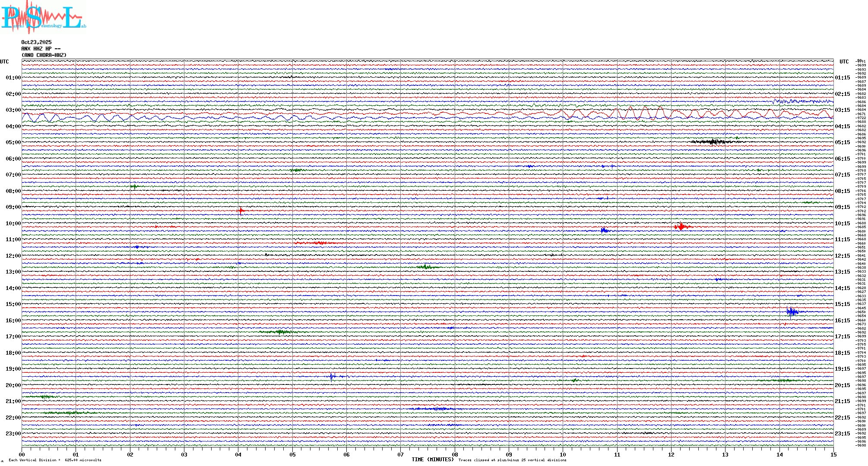This screenshot has width=868, height=466.
Task: Click the 10:15 label on right axis
Action: (843, 224)
